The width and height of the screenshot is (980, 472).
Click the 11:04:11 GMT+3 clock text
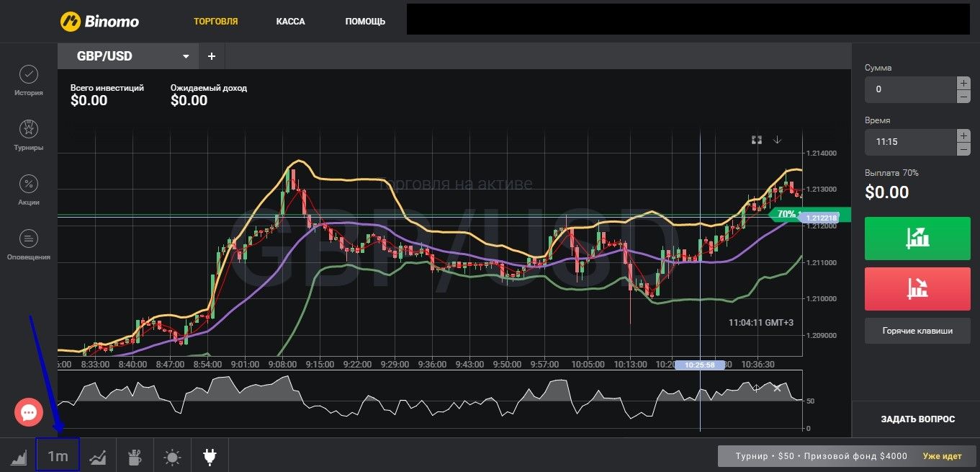pos(761,323)
